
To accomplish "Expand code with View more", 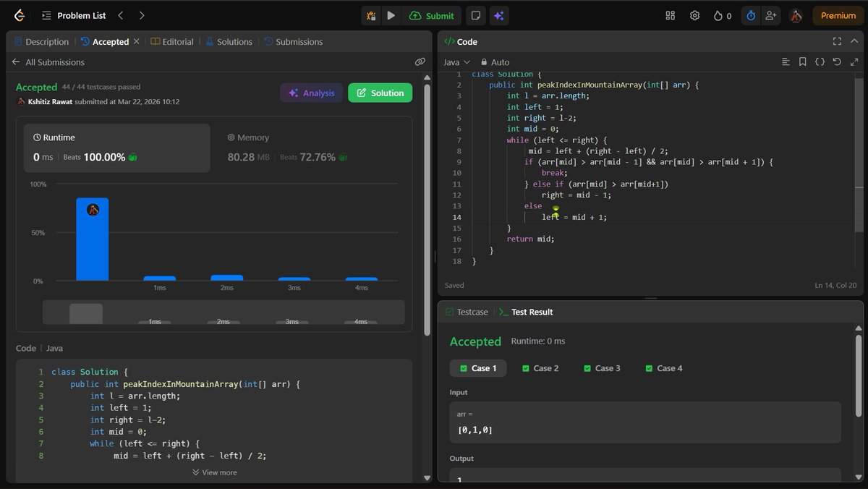I will tap(214, 472).
